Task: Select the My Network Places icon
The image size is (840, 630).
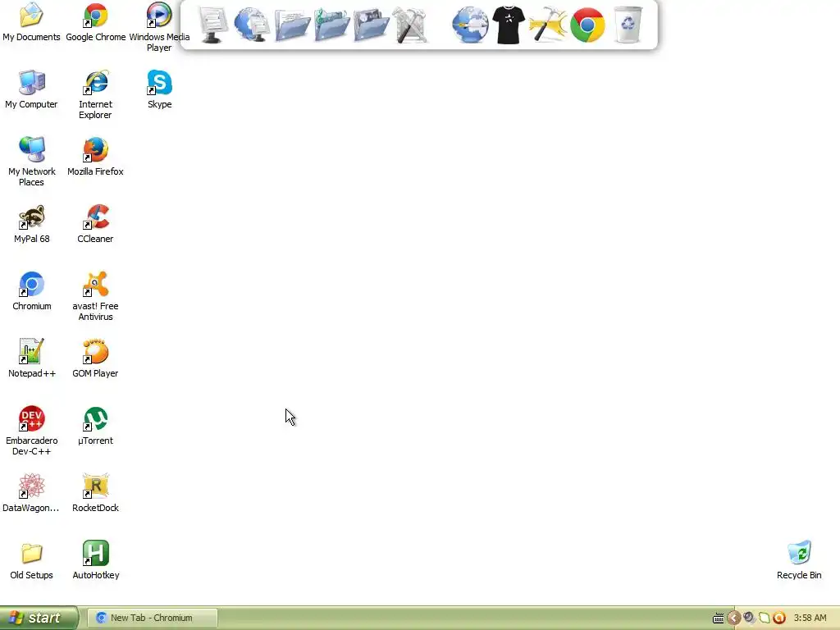Action: 32,162
